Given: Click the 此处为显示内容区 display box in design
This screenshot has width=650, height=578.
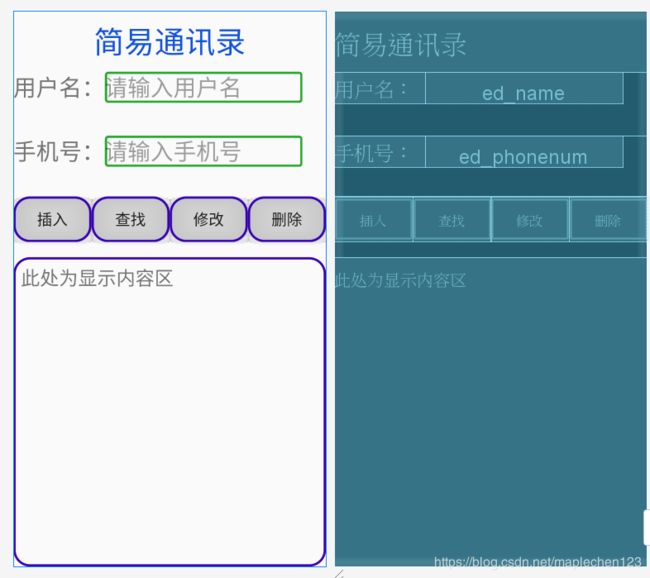Looking at the screenshot, I should click(x=170, y=411).
